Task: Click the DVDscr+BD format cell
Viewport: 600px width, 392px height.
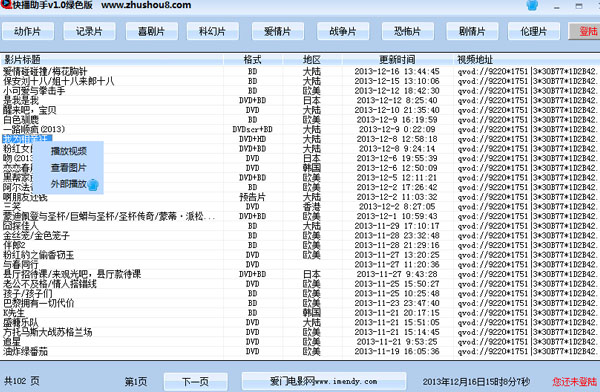Action: [253, 129]
